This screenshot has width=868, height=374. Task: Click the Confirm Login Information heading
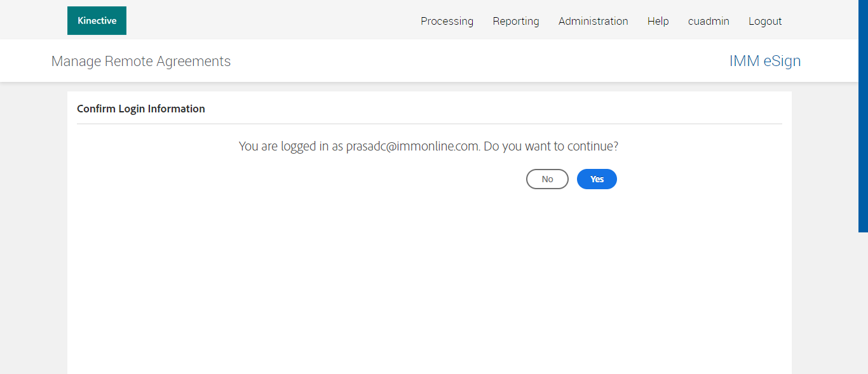(141, 109)
